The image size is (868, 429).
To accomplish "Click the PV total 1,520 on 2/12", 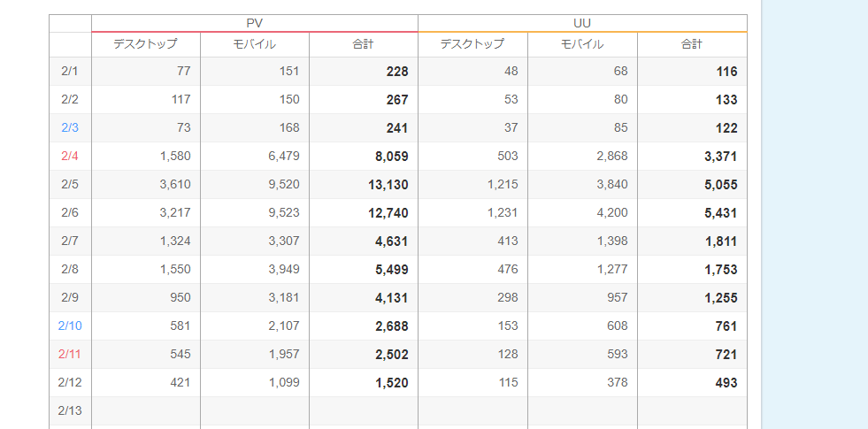I will click(x=364, y=382).
